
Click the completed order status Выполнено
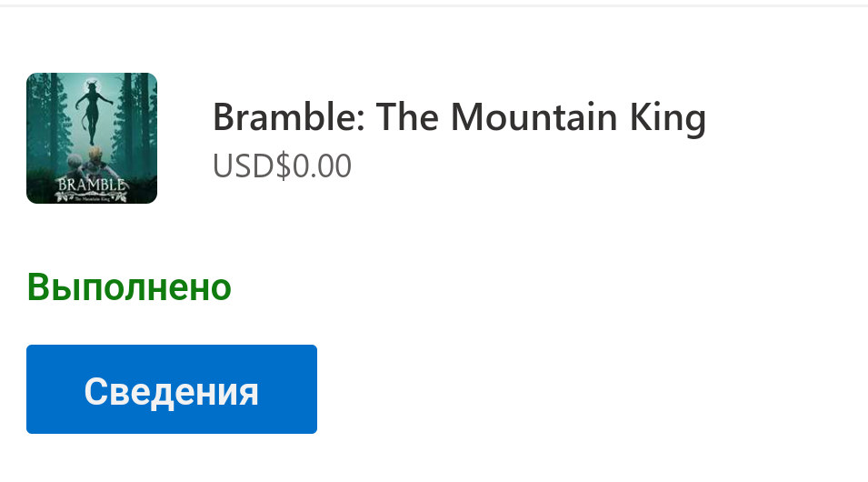click(129, 287)
